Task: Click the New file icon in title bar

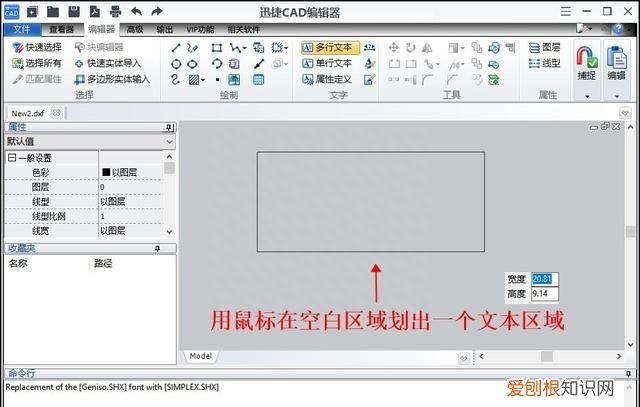Action: (32, 11)
